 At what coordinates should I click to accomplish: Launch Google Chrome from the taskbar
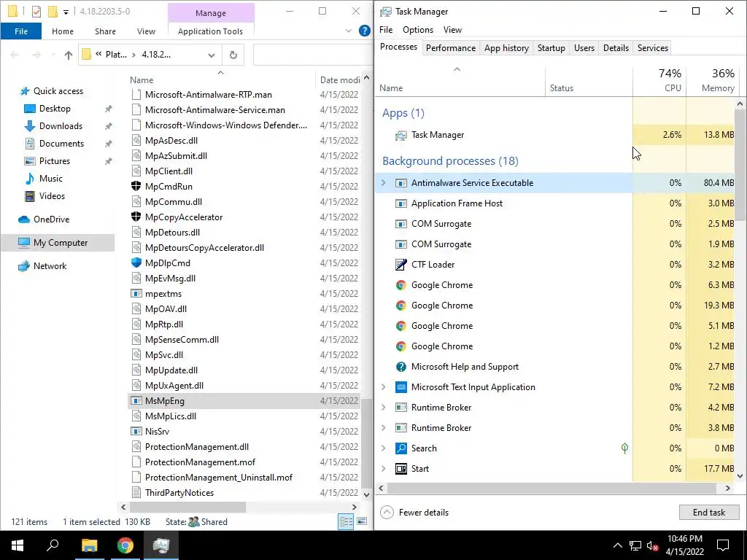pyautogui.click(x=125, y=545)
